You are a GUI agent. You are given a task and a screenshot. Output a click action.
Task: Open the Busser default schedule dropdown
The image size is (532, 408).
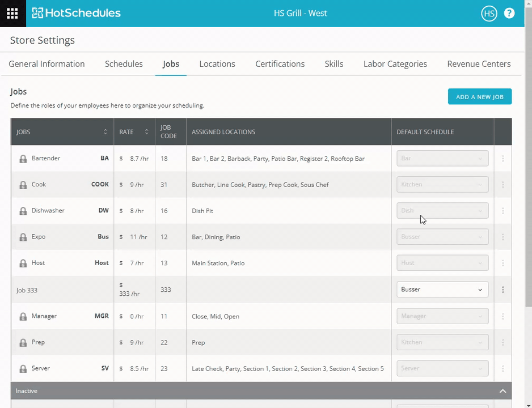click(x=442, y=290)
